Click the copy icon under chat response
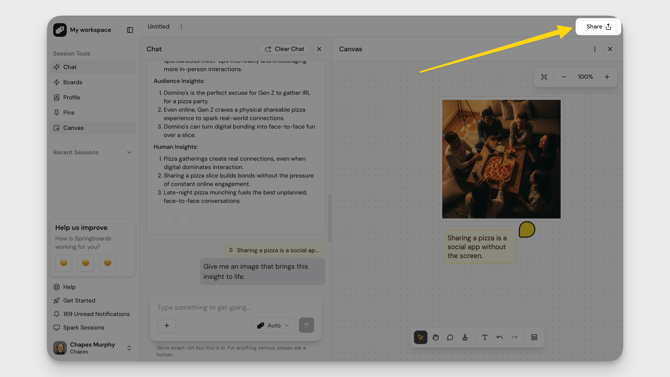Image resolution: width=670 pixels, height=377 pixels. click(163, 220)
